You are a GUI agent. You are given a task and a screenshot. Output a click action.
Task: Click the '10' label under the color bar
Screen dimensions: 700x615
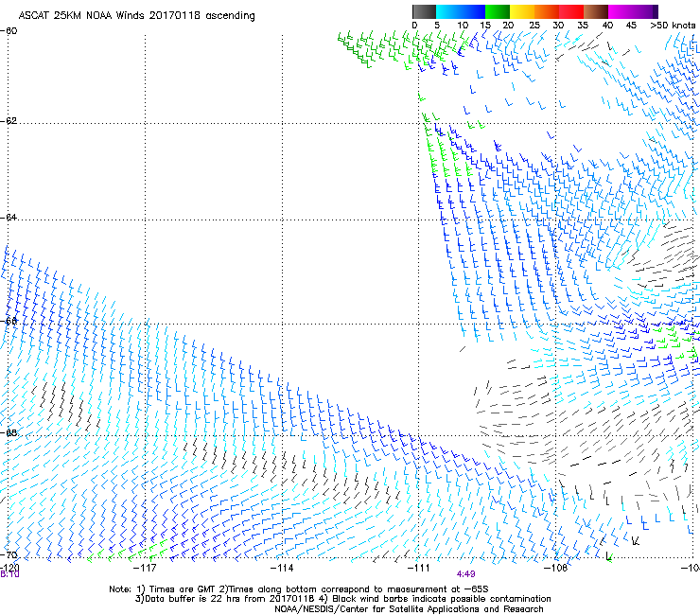463,26
